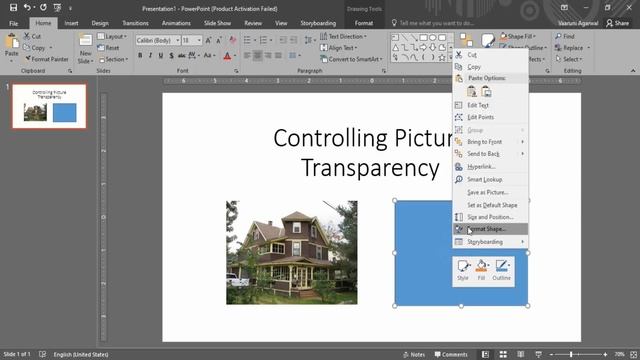Add a New Slide

point(85,49)
